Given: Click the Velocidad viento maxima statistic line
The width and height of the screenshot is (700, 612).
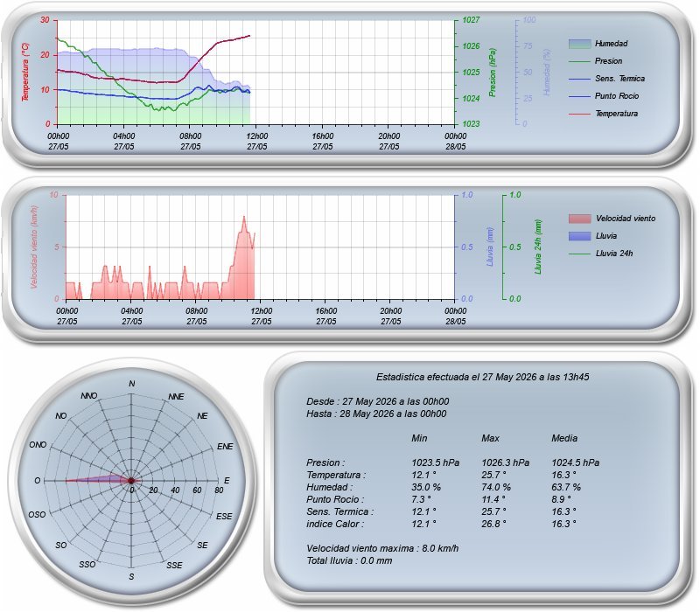Looking at the screenshot, I should (x=382, y=548).
